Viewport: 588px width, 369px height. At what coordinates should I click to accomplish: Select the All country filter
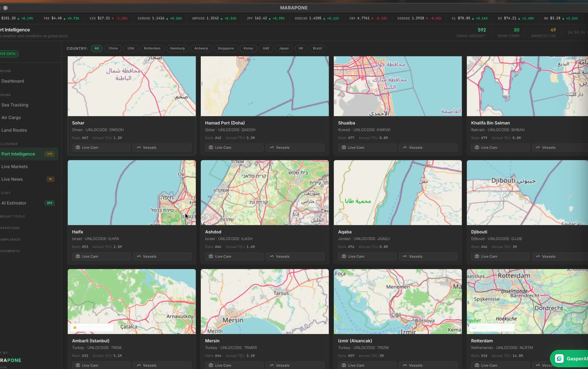click(97, 48)
